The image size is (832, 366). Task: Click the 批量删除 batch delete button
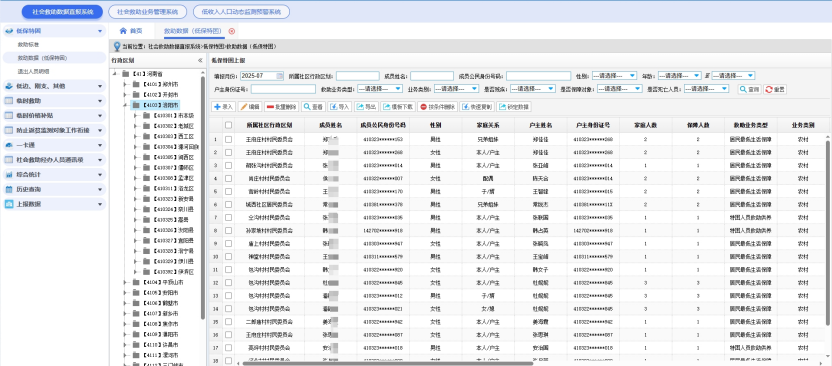click(281, 107)
